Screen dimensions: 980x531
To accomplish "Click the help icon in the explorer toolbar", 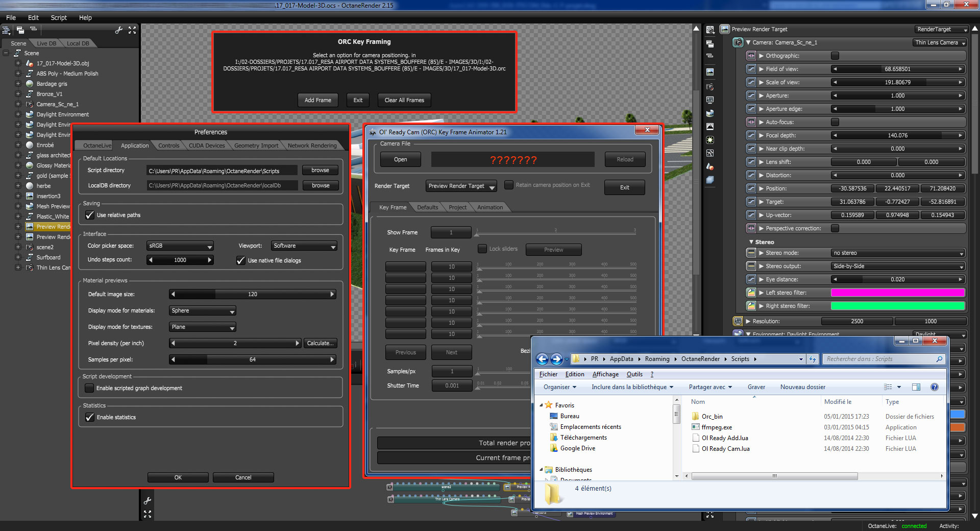I will 935,387.
